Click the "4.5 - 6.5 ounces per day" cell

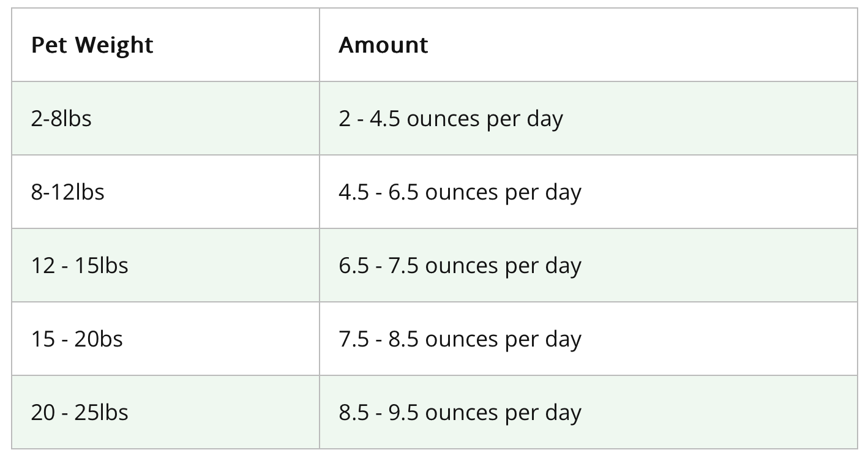tap(460, 192)
